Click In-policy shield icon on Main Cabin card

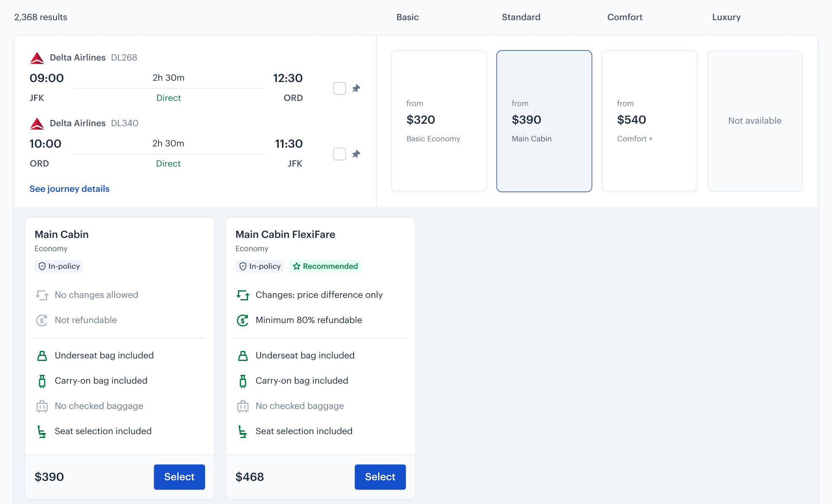(x=42, y=266)
